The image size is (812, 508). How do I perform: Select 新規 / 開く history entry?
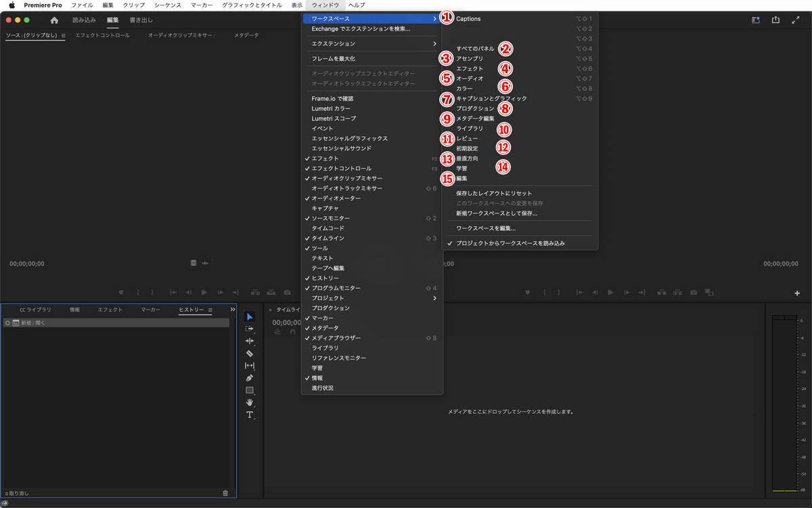pos(116,323)
